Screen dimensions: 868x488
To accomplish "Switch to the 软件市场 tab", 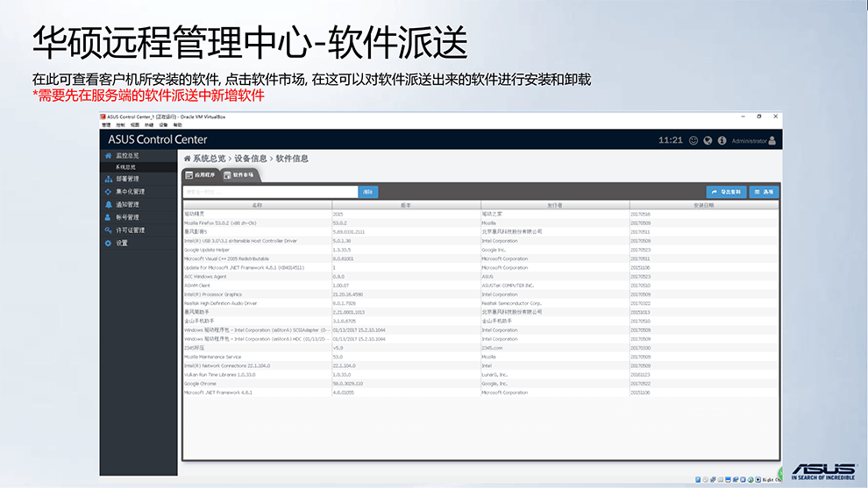I will click(x=238, y=175).
